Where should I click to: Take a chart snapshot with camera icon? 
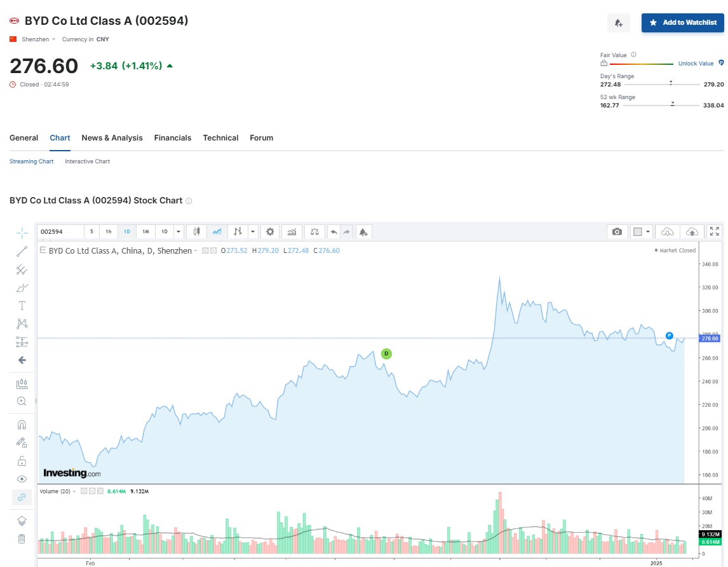pos(617,231)
